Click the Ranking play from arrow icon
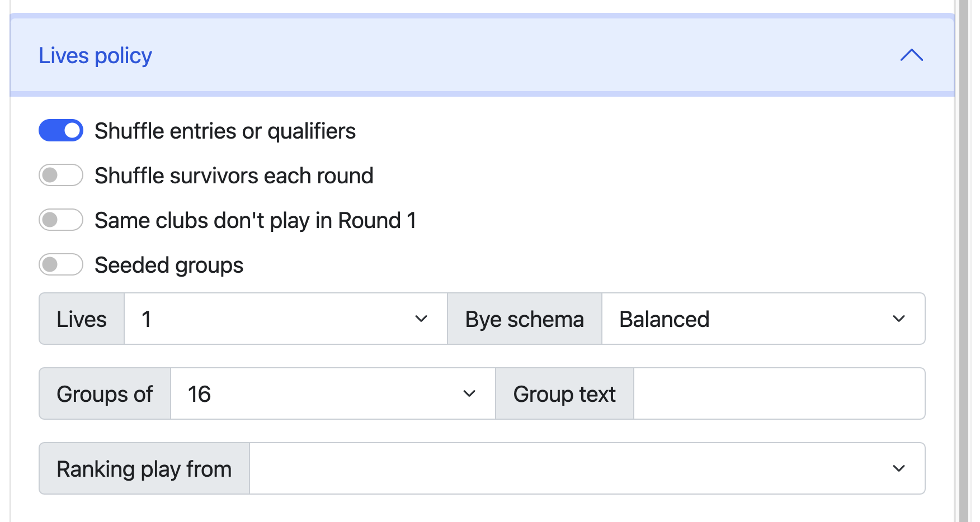Image resolution: width=980 pixels, height=522 pixels. click(899, 469)
